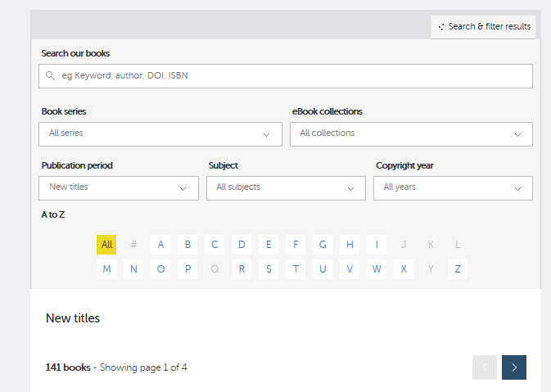
Task: Click the Search & filter results icon
Action: 441,27
